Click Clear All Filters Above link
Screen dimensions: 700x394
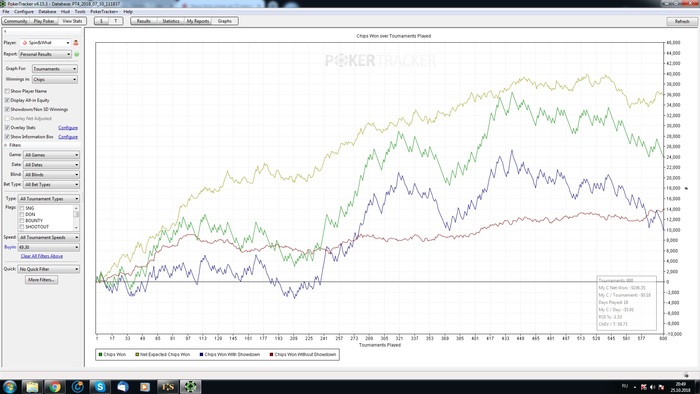tap(42, 256)
